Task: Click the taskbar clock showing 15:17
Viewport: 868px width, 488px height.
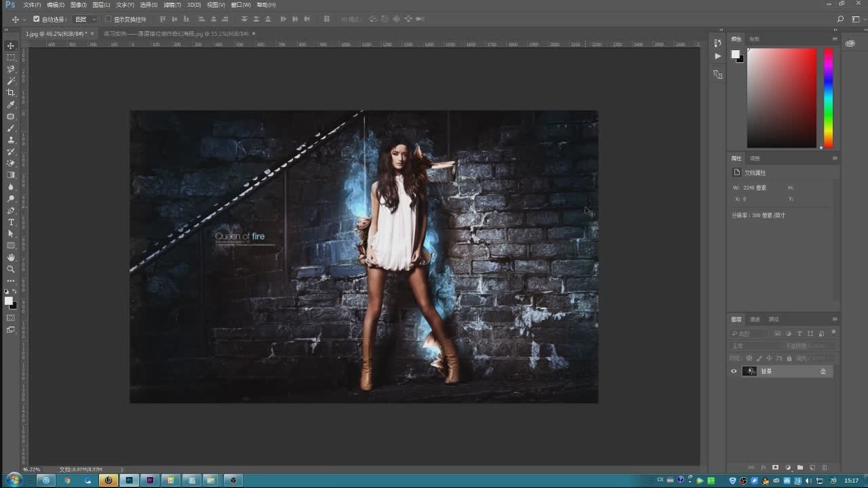Action: (851, 480)
